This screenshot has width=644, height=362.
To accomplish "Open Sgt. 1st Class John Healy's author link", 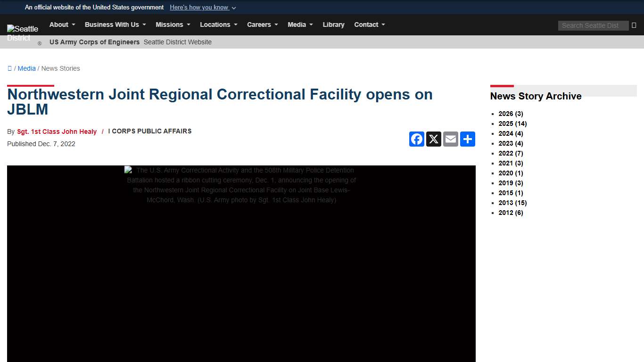I will click(57, 132).
